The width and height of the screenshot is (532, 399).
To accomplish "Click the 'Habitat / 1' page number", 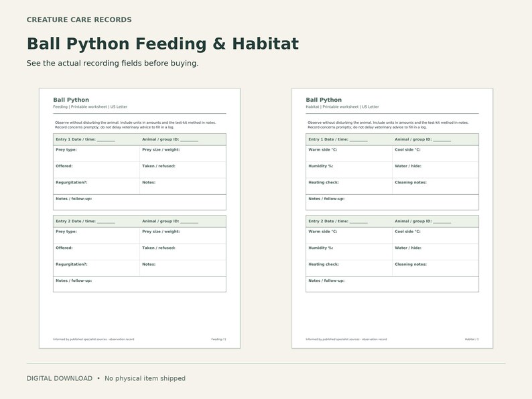I will [x=472, y=339].
